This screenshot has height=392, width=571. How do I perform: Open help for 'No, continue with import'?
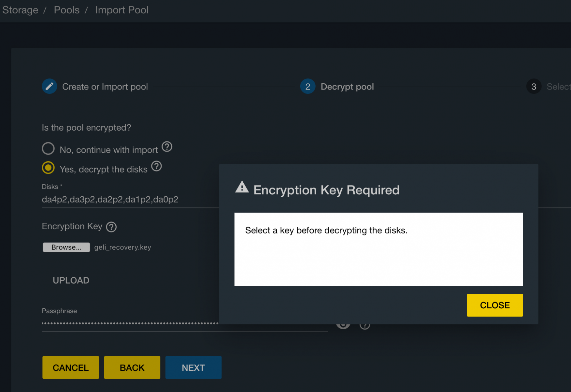[x=167, y=147]
